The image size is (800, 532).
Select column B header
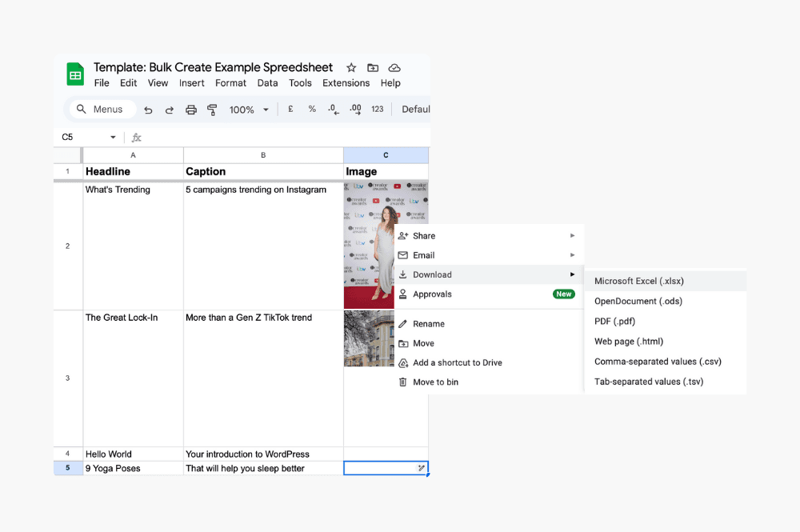tap(263, 155)
